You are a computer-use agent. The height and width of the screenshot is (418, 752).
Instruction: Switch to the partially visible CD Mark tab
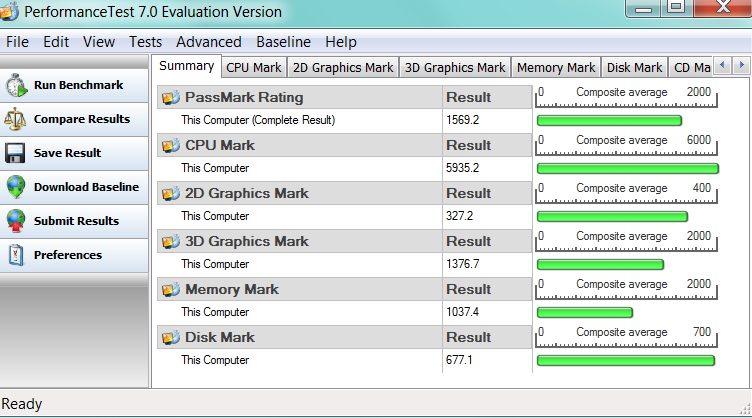(x=692, y=68)
